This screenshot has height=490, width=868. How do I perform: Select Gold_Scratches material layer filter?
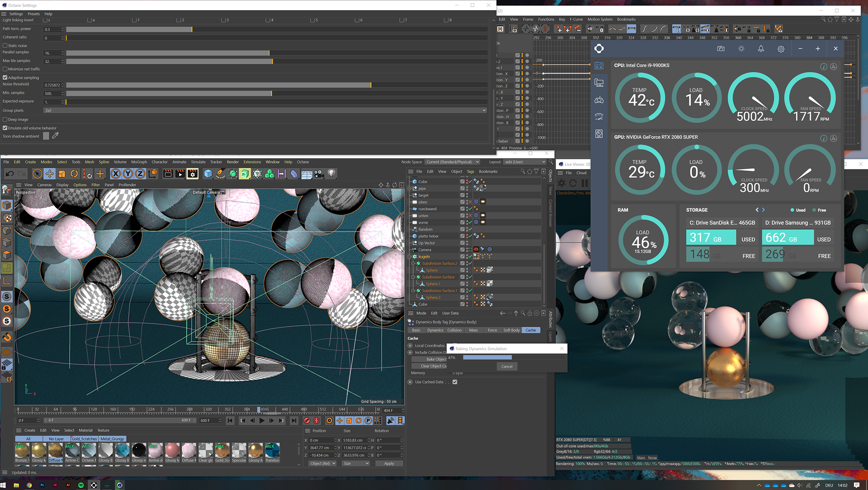click(x=84, y=439)
